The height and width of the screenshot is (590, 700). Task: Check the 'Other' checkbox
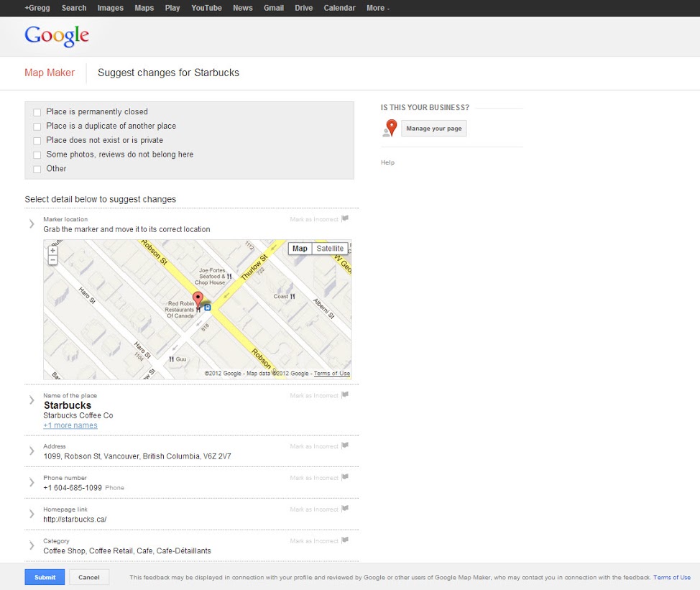[x=37, y=169]
